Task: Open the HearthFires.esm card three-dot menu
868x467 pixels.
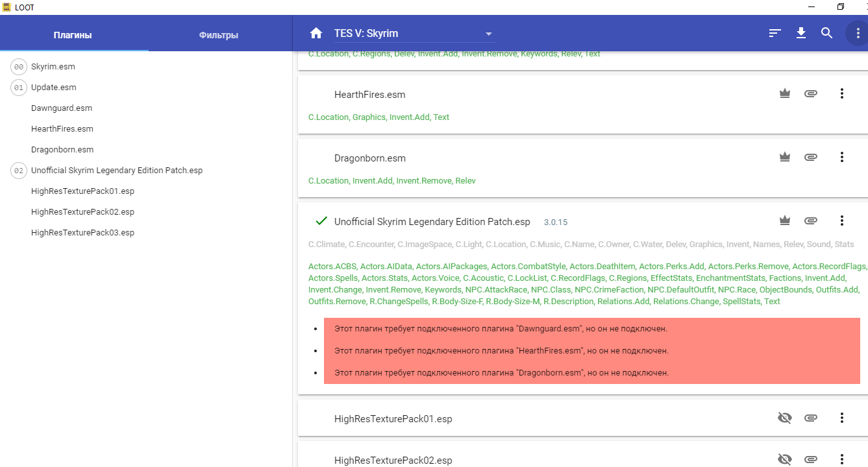Action: click(x=842, y=93)
